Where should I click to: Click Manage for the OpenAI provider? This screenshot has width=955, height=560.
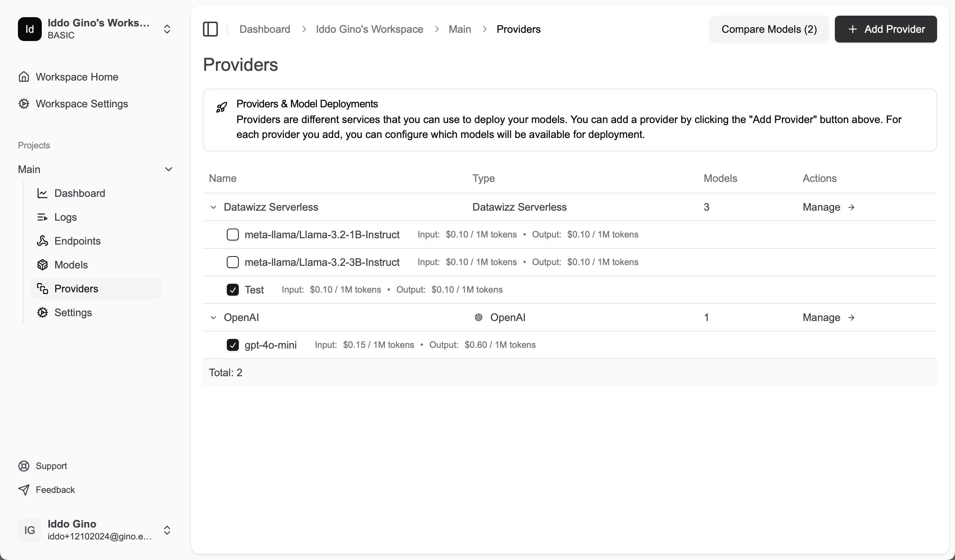[828, 318]
